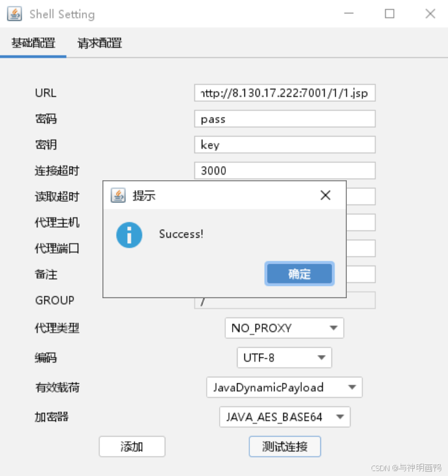Click the 测试连接 button
Image resolution: width=448 pixels, height=476 pixels.
tap(284, 446)
